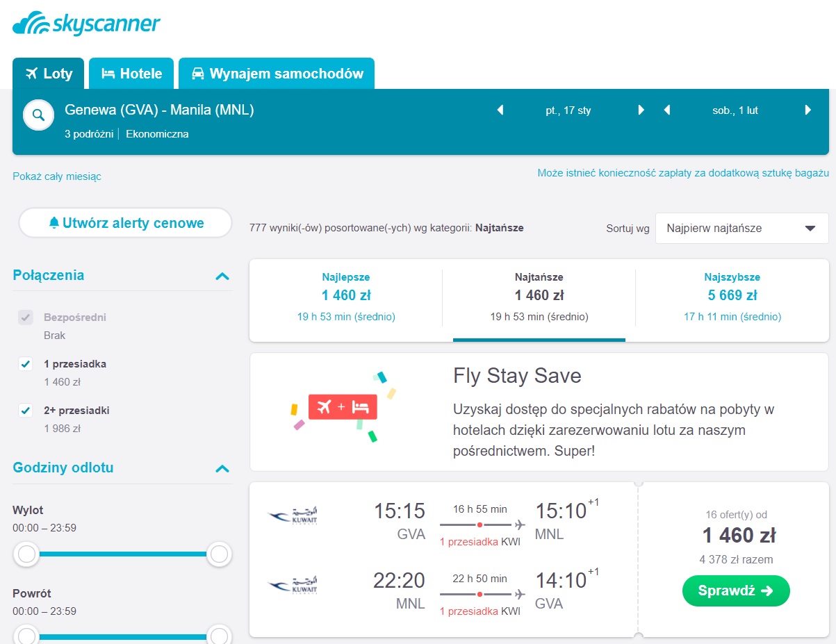Go to next departure date after pt., 17 sty
836x644 pixels.
click(x=641, y=110)
